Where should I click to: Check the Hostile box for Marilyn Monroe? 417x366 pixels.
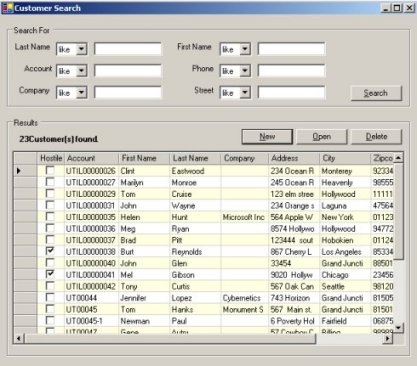point(50,182)
